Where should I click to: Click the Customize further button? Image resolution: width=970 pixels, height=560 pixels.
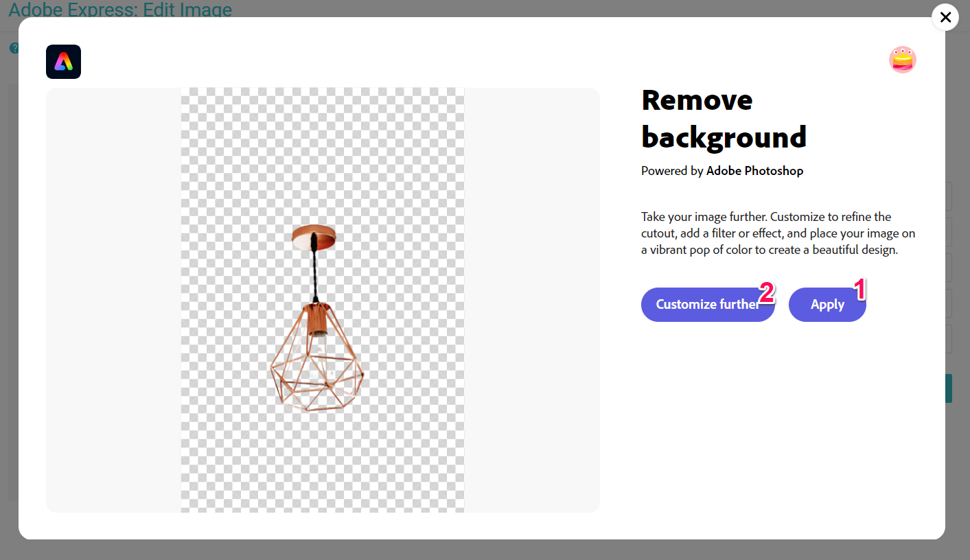[x=706, y=305]
